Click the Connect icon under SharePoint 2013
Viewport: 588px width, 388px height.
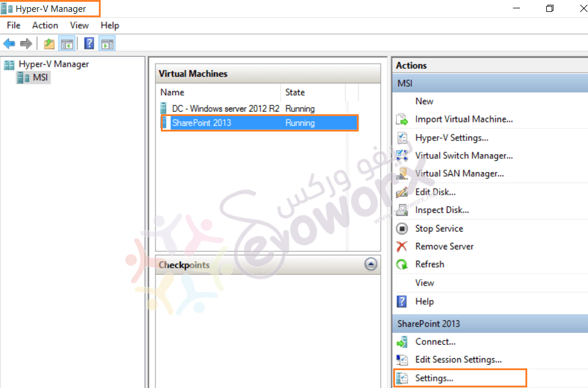[402, 342]
